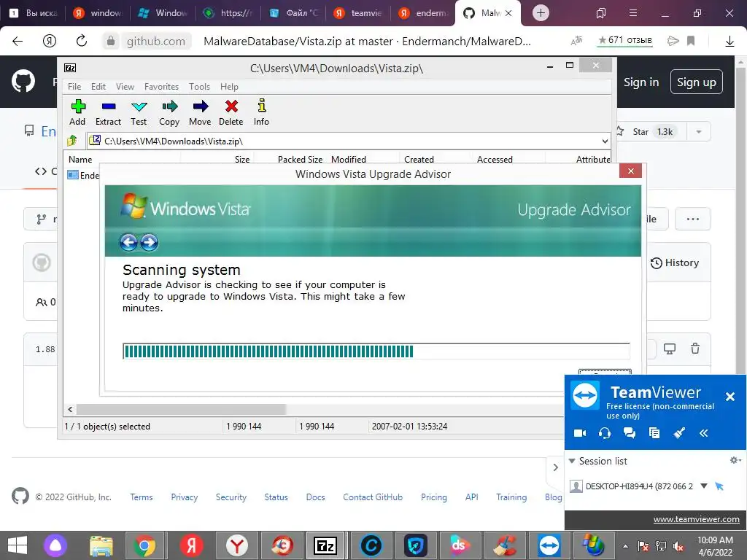Reload the browser page

pos(82,41)
